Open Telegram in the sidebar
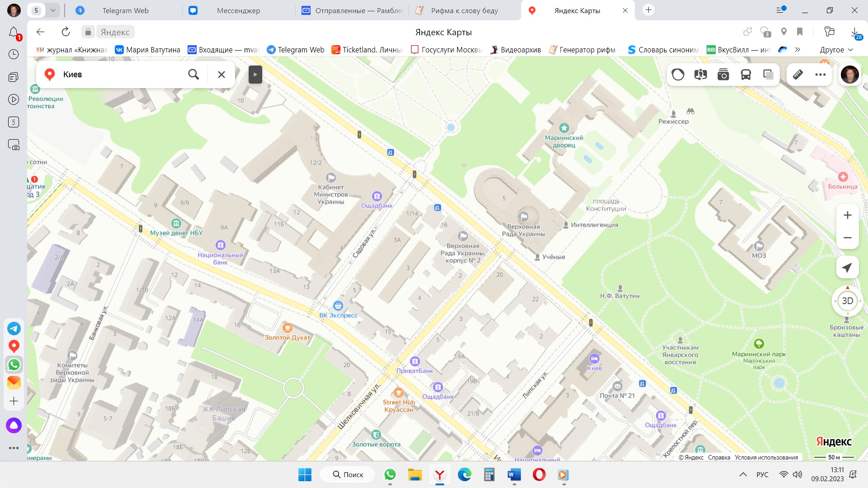868x488 pixels. point(14,328)
